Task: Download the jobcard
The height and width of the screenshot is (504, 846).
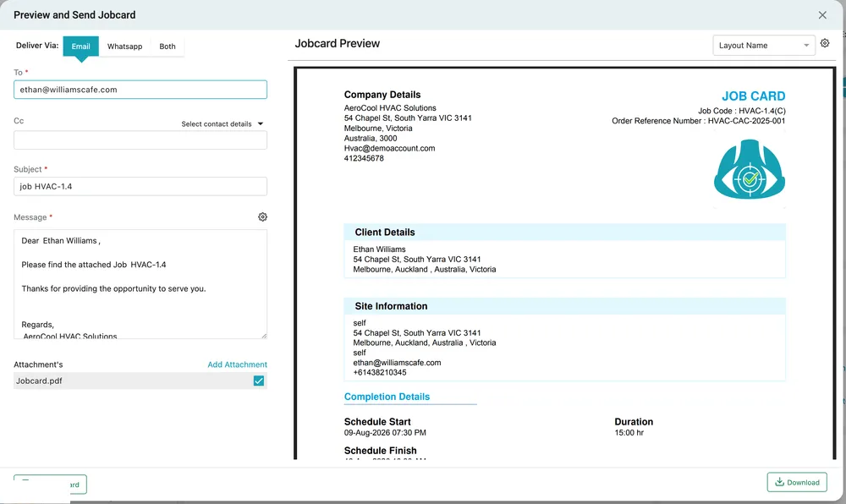Action: pos(797,483)
